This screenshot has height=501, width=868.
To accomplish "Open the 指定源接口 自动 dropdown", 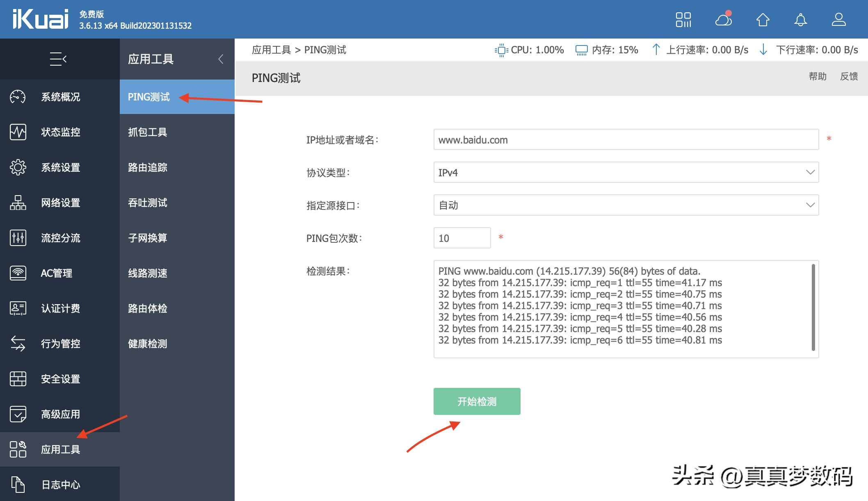I will pyautogui.click(x=626, y=205).
